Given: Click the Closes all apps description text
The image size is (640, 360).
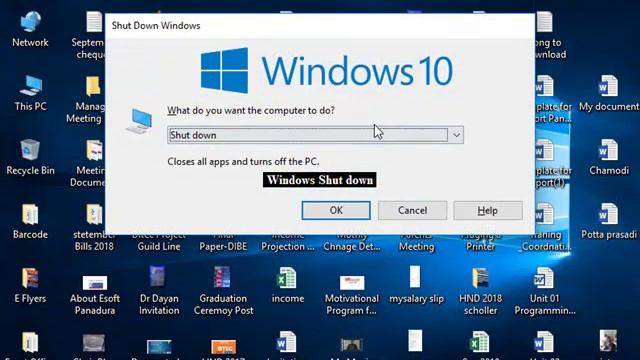Looking at the screenshot, I should coord(243,162).
